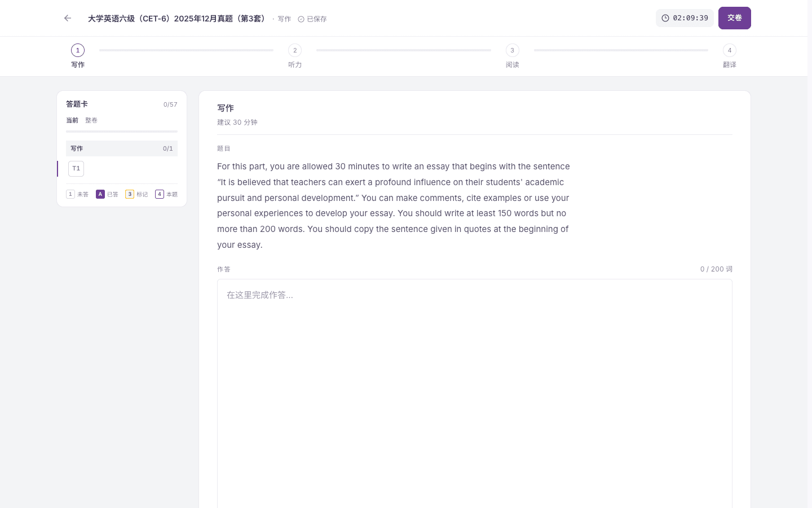The width and height of the screenshot is (812, 508).
Task: Collapse the 写作 section header in answer card
Action: point(122,148)
